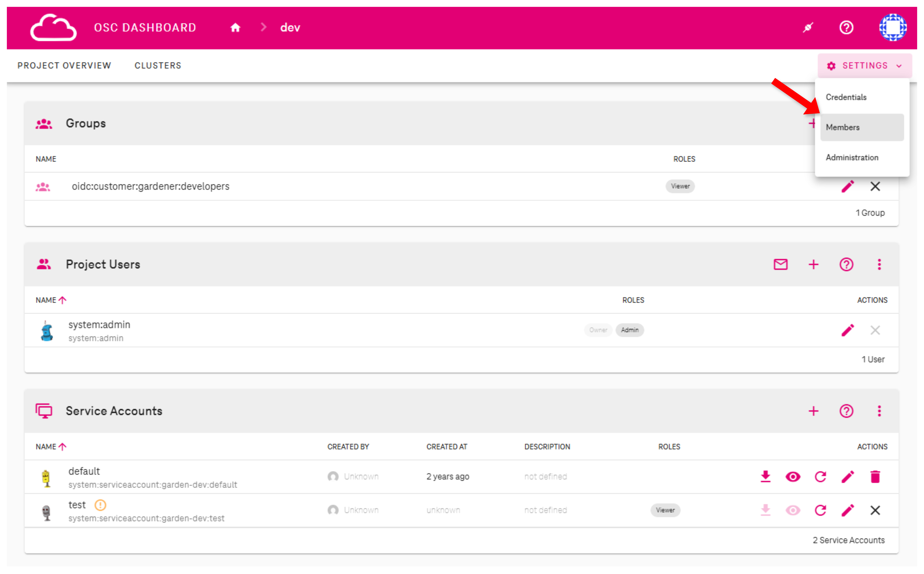
Task: Open the user avatar menu
Action: point(893,27)
